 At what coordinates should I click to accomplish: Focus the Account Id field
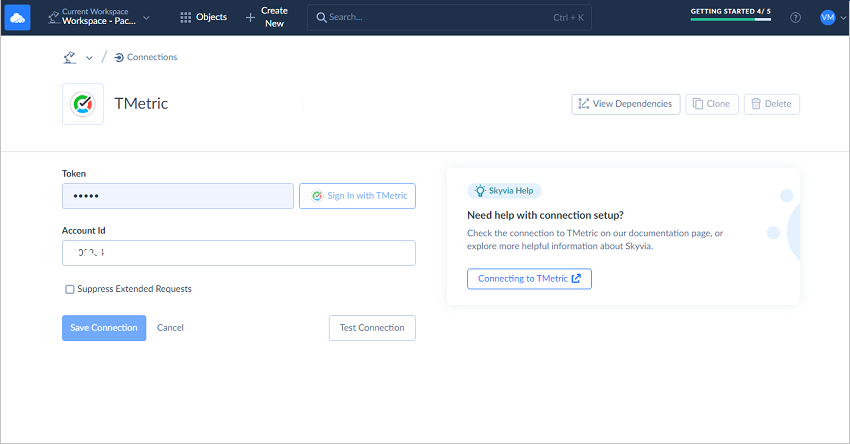pos(239,253)
